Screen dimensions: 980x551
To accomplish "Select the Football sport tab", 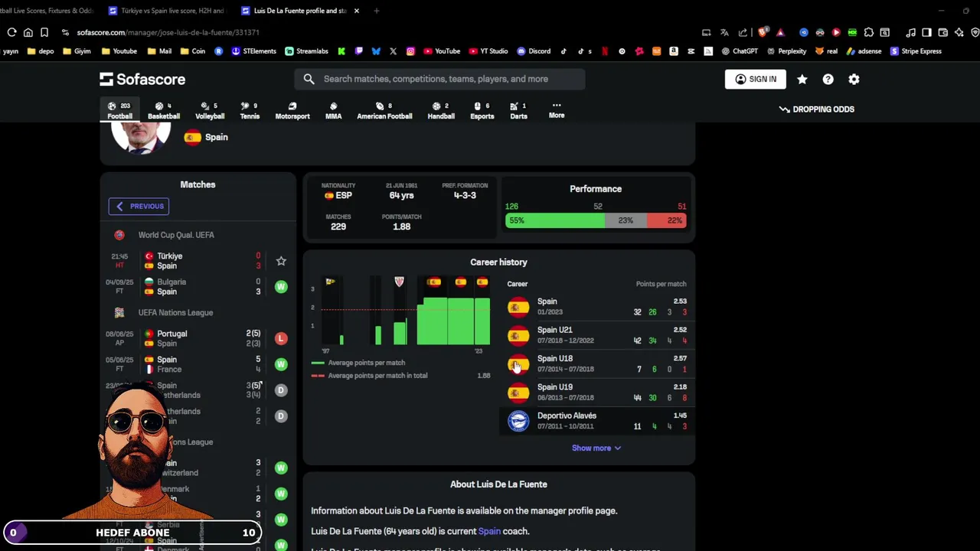I will (119, 111).
